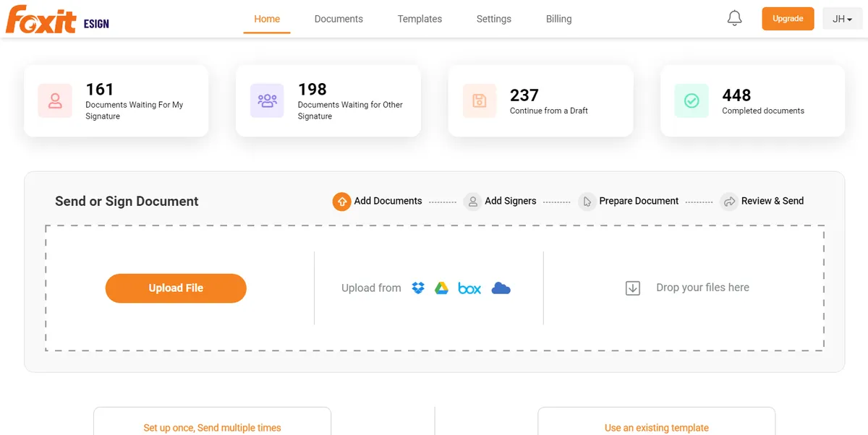Click the Drop your files here area

(x=702, y=288)
